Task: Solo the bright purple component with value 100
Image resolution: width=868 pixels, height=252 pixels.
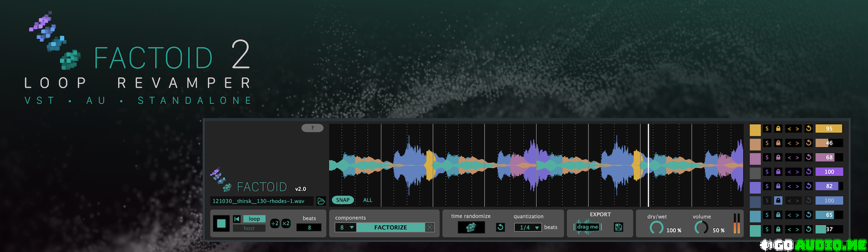Action: (x=767, y=171)
